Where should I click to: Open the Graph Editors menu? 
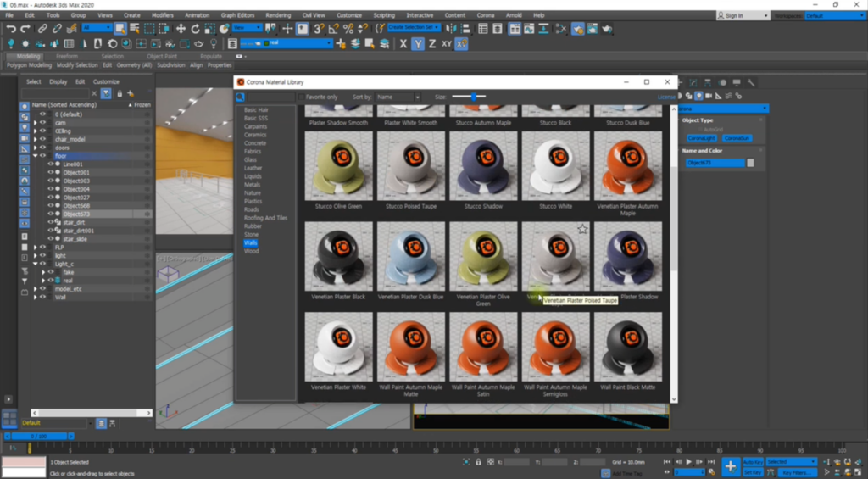237,15
